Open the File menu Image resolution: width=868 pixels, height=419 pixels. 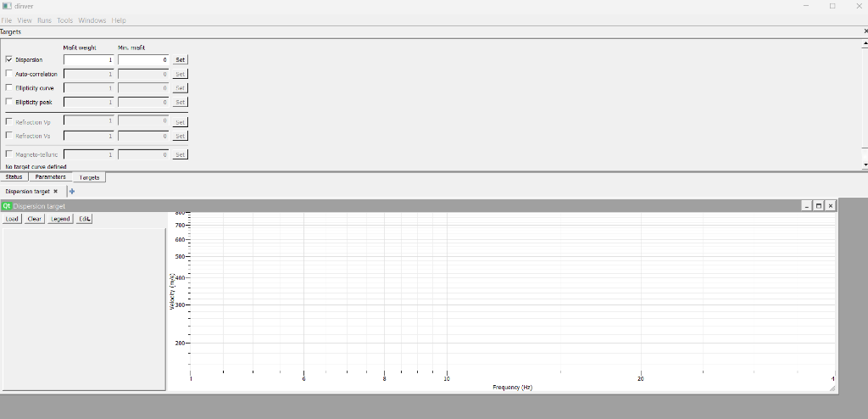tap(7, 20)
